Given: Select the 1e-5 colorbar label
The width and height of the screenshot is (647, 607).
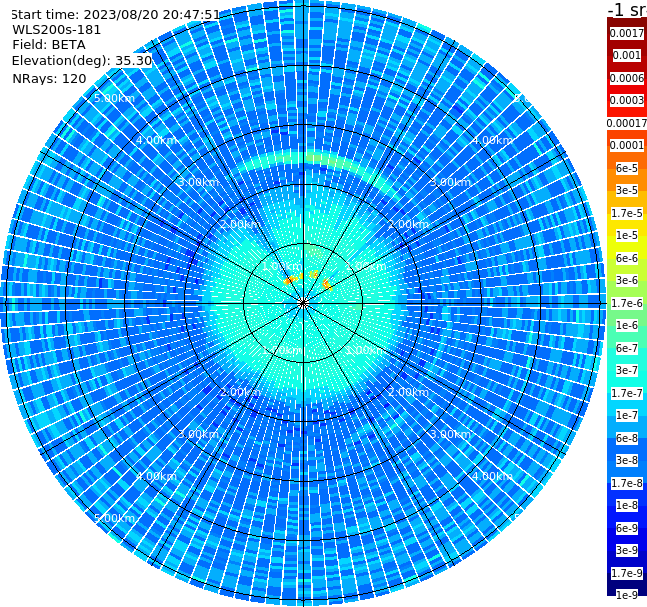Looking at the screenshot, I should (x=627, y=235).
